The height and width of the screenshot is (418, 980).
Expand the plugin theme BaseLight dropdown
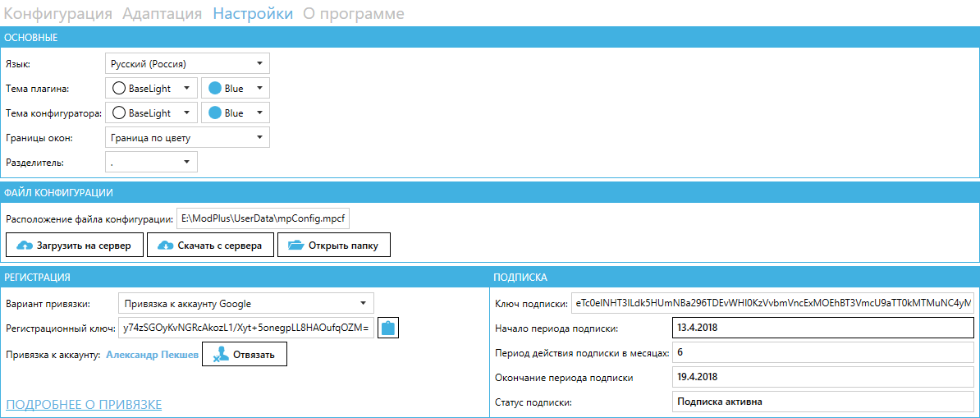(152, 88)
